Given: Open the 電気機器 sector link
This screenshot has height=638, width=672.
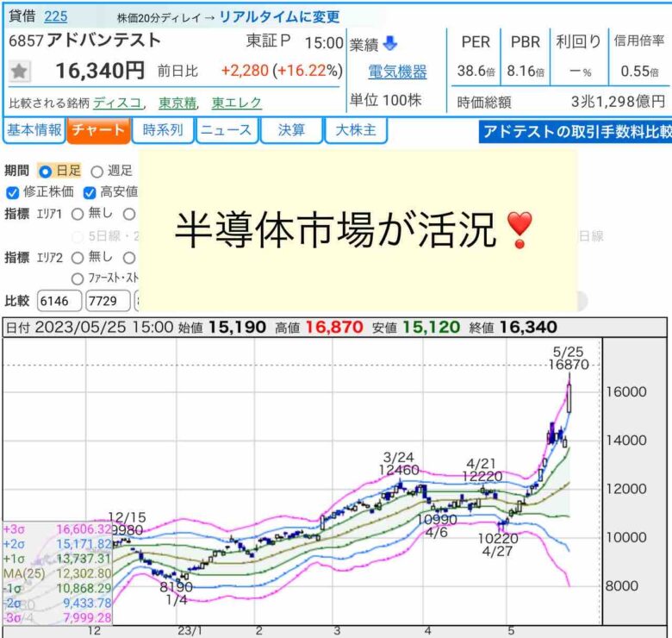Looking at the screenshot, I should [397, 72].
